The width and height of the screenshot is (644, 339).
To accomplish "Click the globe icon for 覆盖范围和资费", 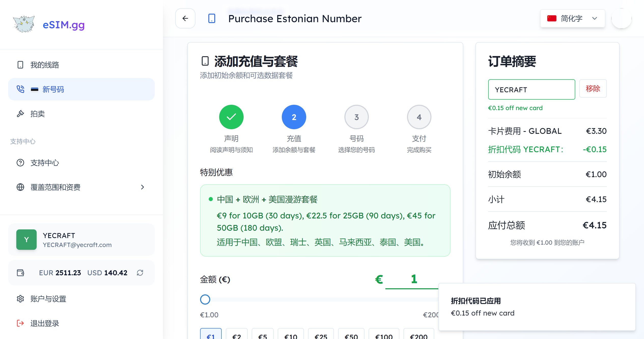I will (20, 187).
